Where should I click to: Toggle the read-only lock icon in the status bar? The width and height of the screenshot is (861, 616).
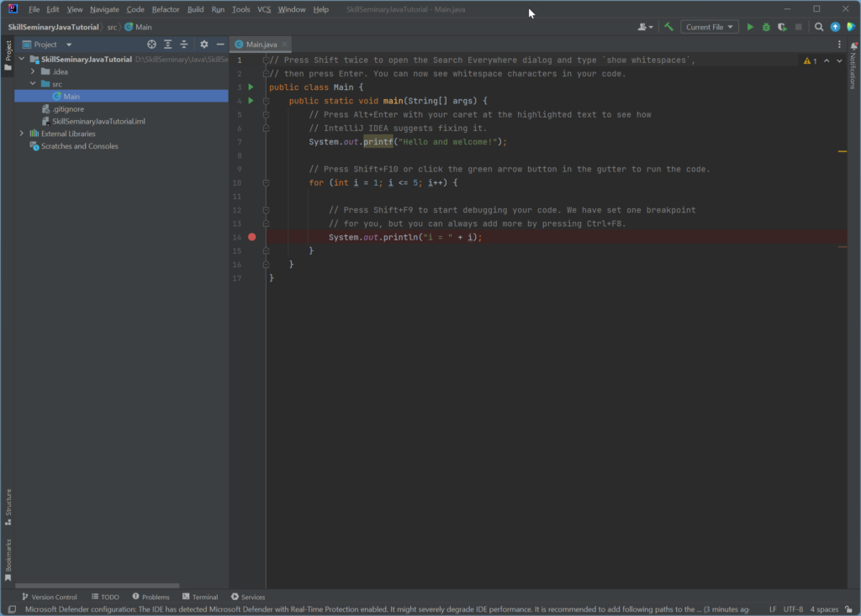849,609
